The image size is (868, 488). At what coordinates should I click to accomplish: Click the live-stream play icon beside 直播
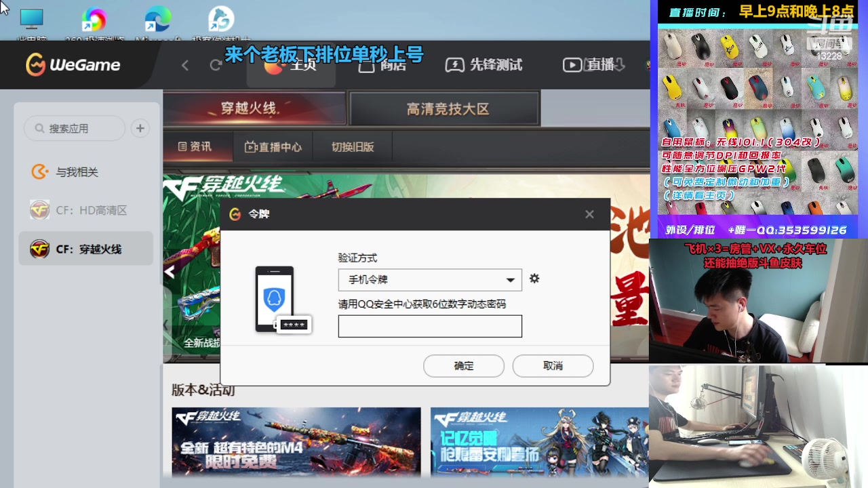click(x=572, y=65)
